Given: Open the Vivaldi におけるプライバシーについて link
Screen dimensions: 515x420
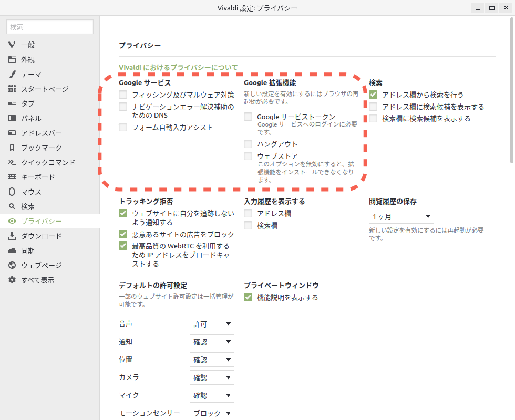Looking at the screenshot, I should click(x=178, y=67).
